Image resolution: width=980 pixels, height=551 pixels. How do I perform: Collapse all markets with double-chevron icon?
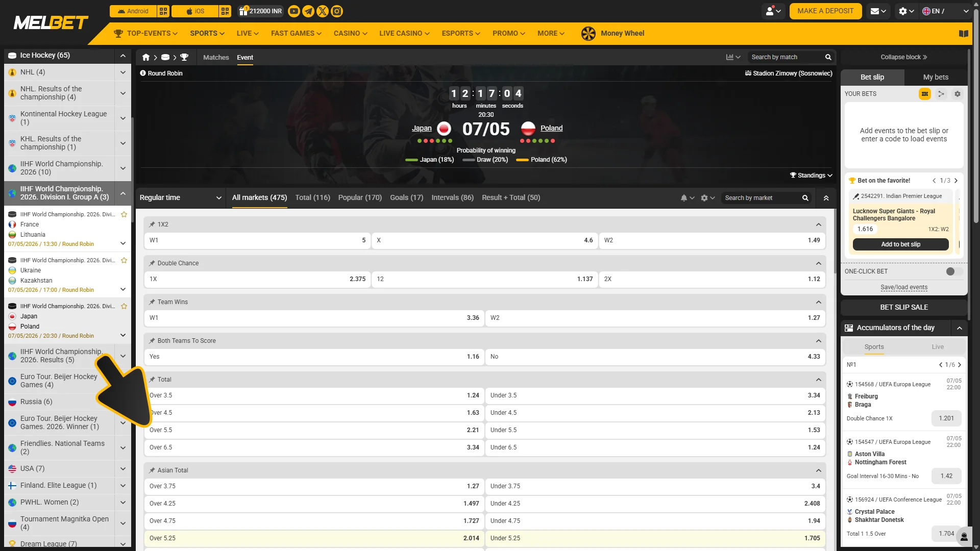point(826,198)
